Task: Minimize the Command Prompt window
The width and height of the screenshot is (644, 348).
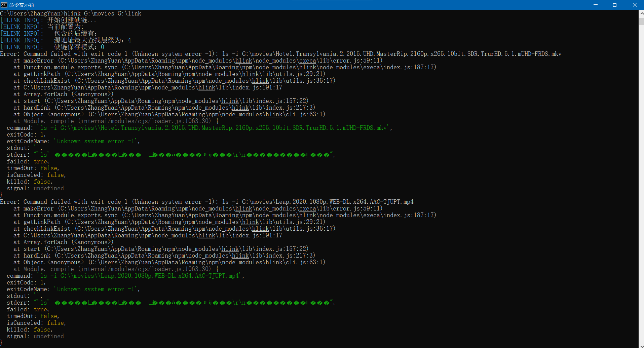Action: (x=596, y=5)
